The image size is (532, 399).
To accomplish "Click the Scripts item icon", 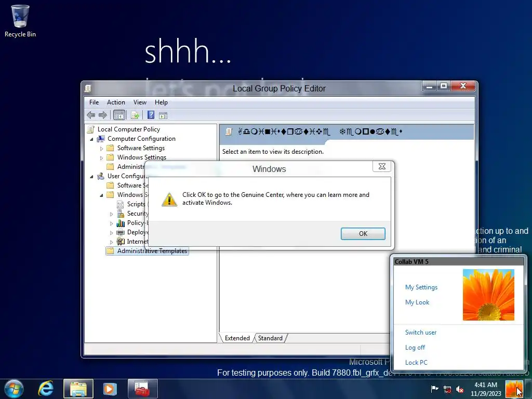I will point(120,204).
